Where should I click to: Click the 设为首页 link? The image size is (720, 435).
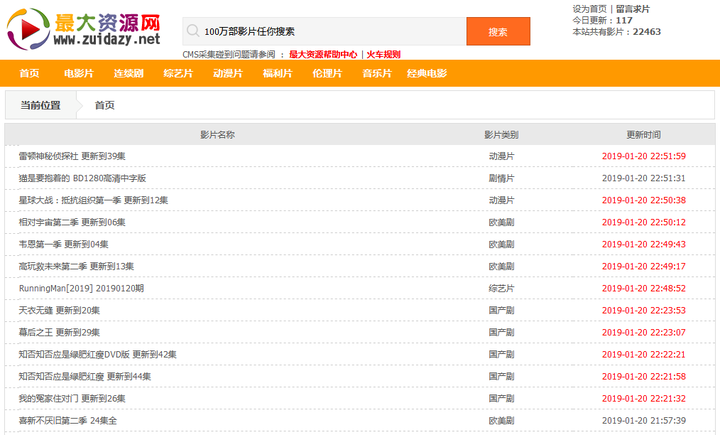coord(589,8)
